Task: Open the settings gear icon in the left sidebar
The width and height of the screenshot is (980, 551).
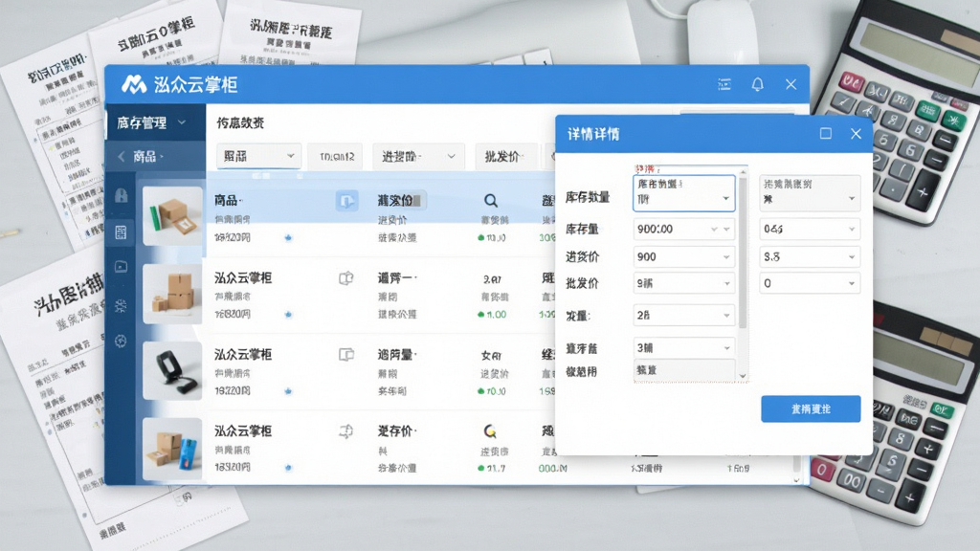Action: pyautogui.click(x=122, y=342)
